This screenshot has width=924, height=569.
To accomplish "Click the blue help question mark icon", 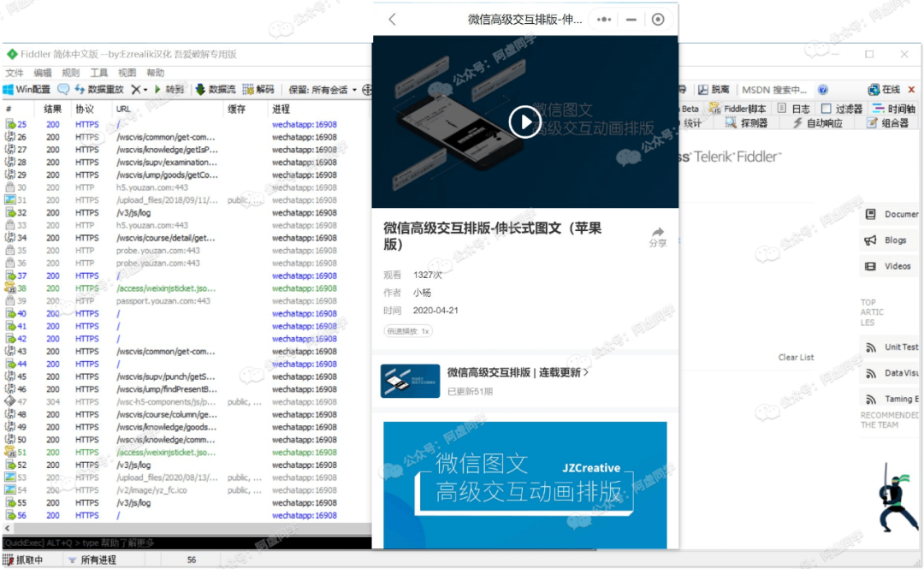I will click(823, 90).
